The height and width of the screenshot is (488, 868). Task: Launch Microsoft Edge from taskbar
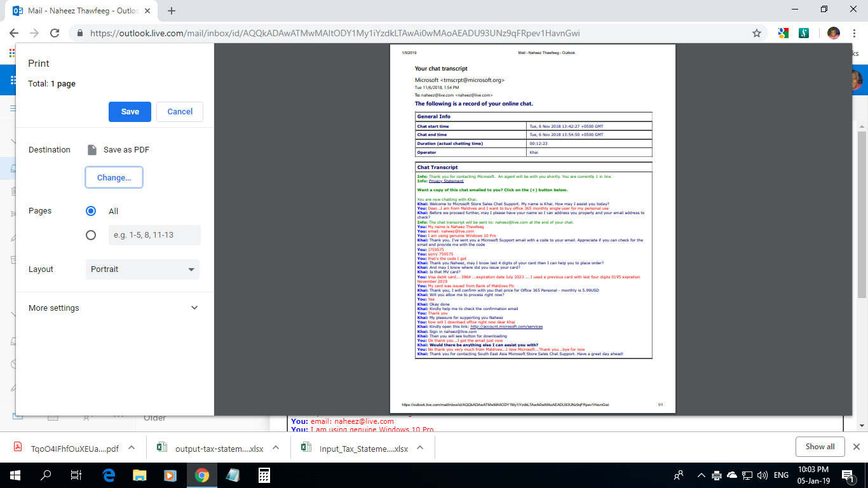coord(108,475)
